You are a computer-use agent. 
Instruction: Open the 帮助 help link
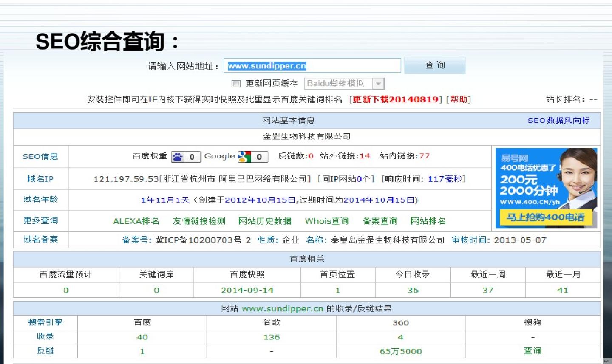pos(459,99)
